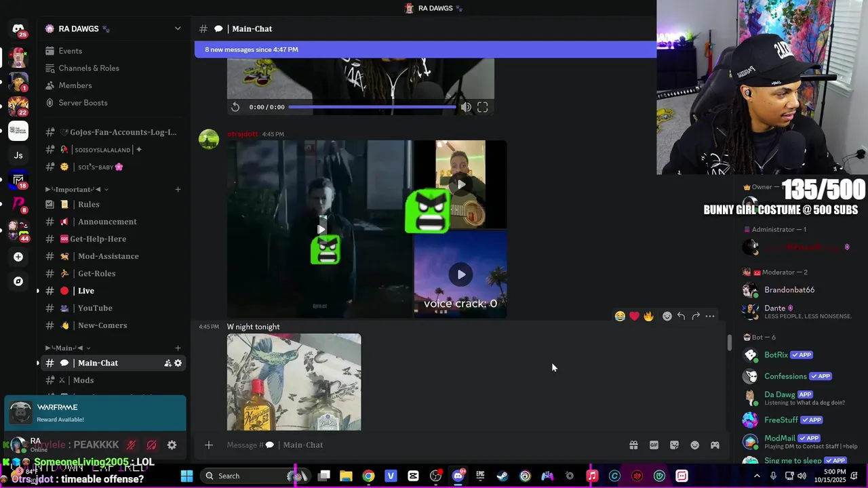Open the Js server icon
The image size is (868, 488).
[18, 155]
